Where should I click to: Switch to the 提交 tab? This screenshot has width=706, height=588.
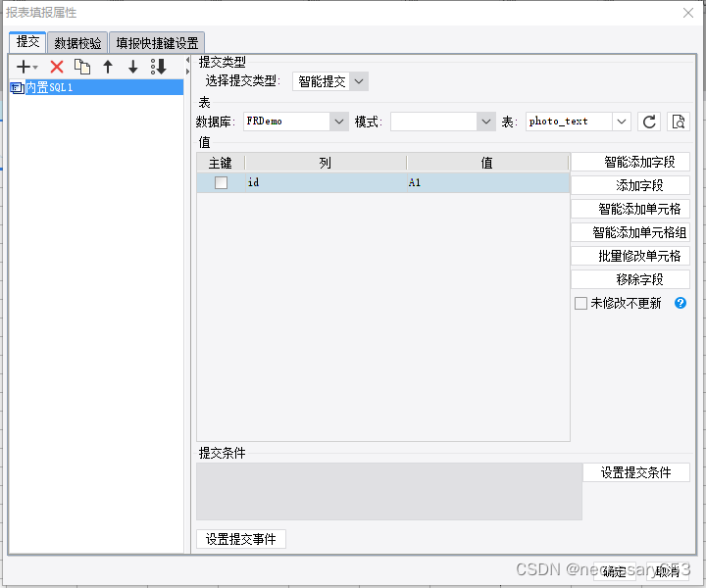coord(27,42)
